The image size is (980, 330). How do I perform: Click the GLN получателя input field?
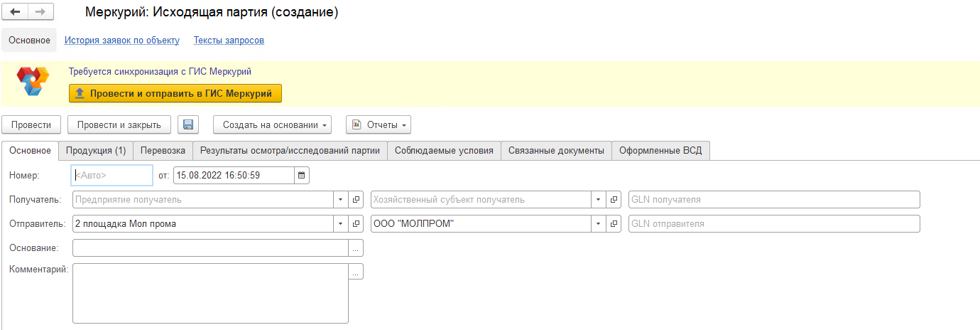click(773, 200)
